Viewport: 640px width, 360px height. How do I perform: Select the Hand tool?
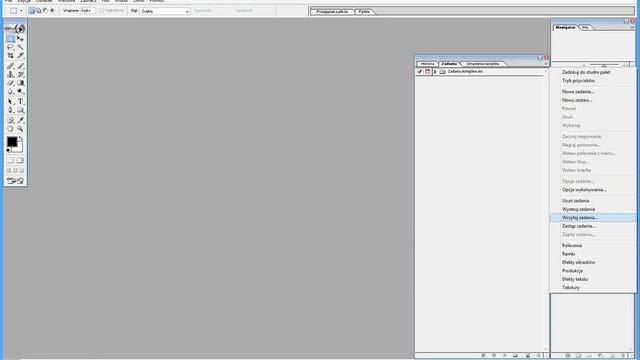[11, 129]
